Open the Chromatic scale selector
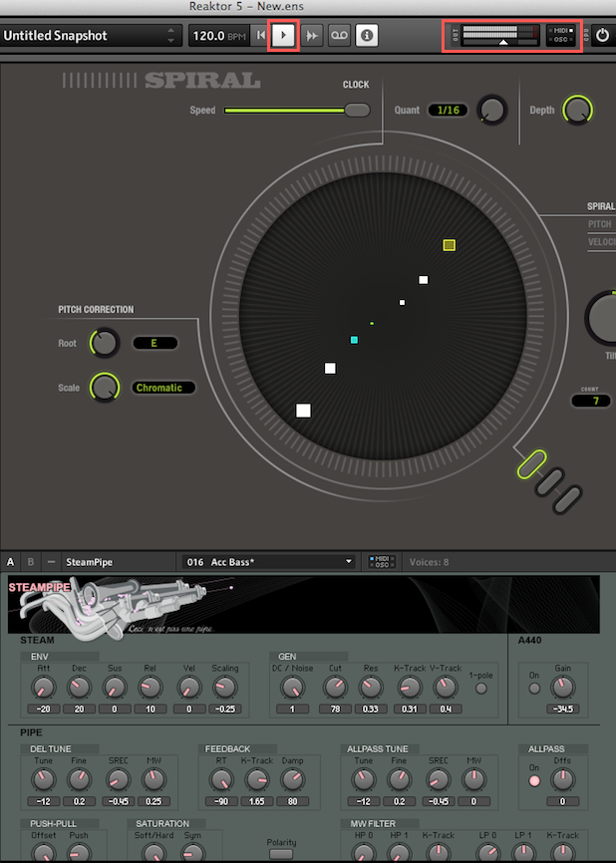This screenshot has height=863, width=616. [163, 388]
